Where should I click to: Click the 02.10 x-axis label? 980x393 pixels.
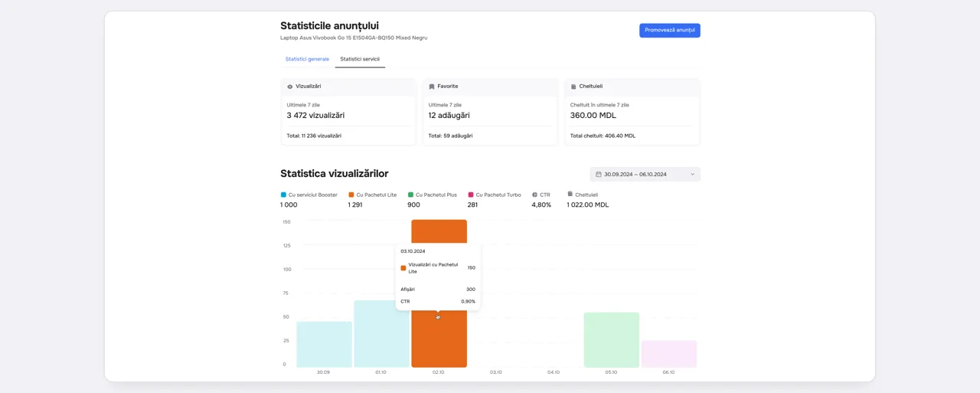pos(439,372)
